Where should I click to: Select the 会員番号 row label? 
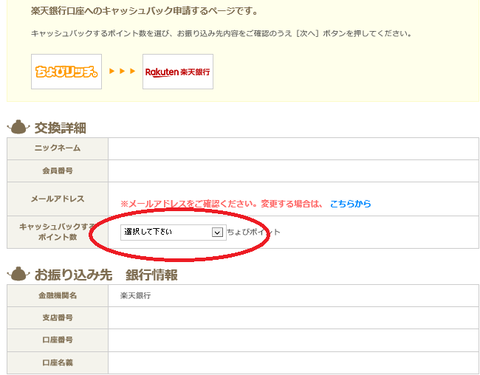point(58,171)
